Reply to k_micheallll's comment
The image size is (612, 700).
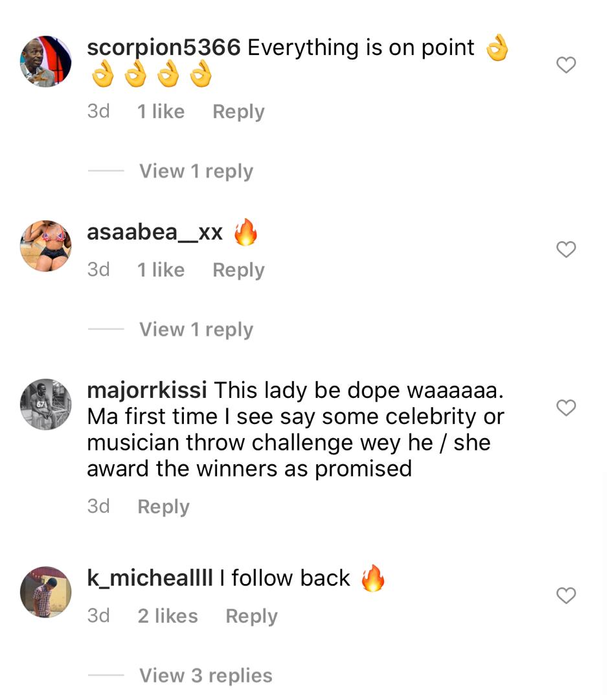tap(251, 616)
